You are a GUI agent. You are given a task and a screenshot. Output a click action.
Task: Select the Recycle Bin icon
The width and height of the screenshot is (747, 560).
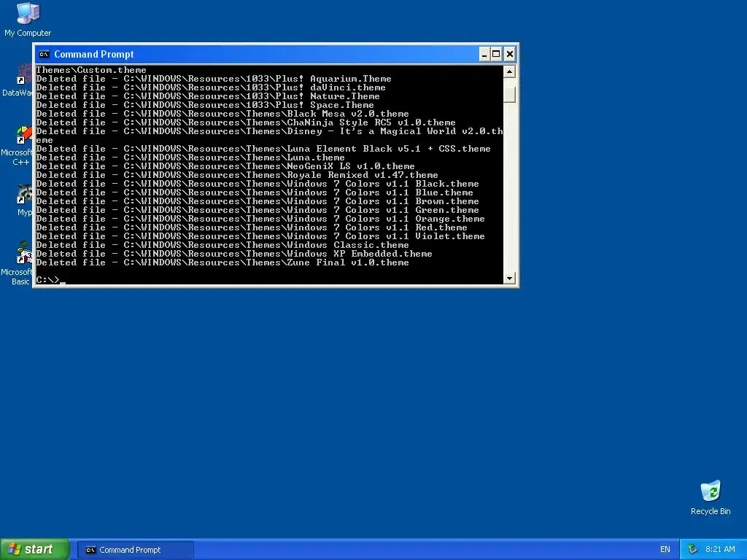point(711,497)
